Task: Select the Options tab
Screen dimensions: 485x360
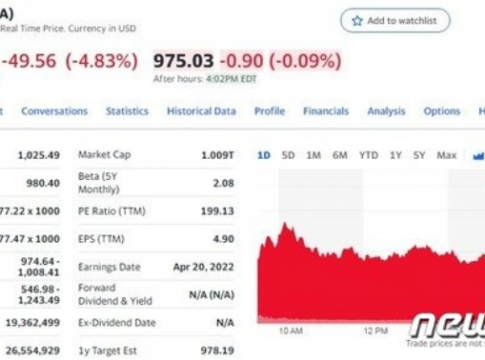Action: (x=442, y=111)
